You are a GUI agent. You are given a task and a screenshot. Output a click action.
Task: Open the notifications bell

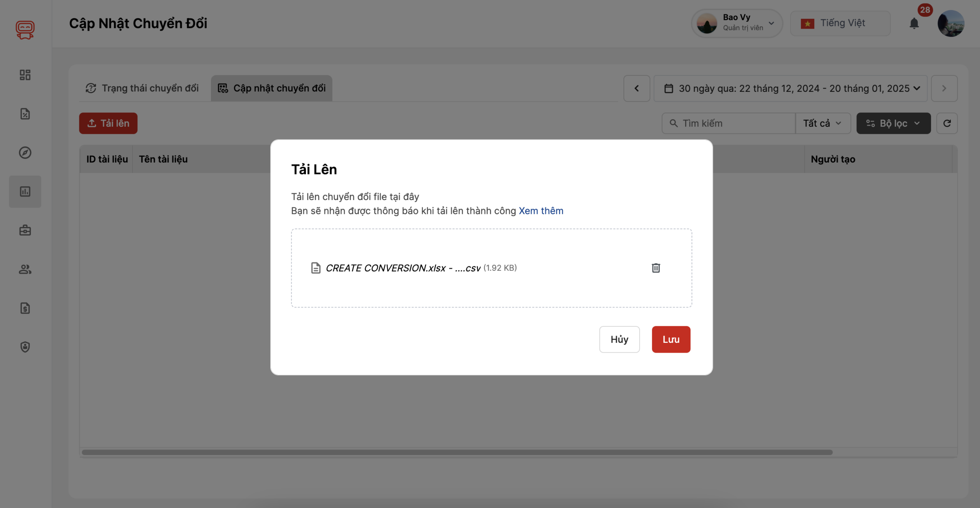pos(915,24)
